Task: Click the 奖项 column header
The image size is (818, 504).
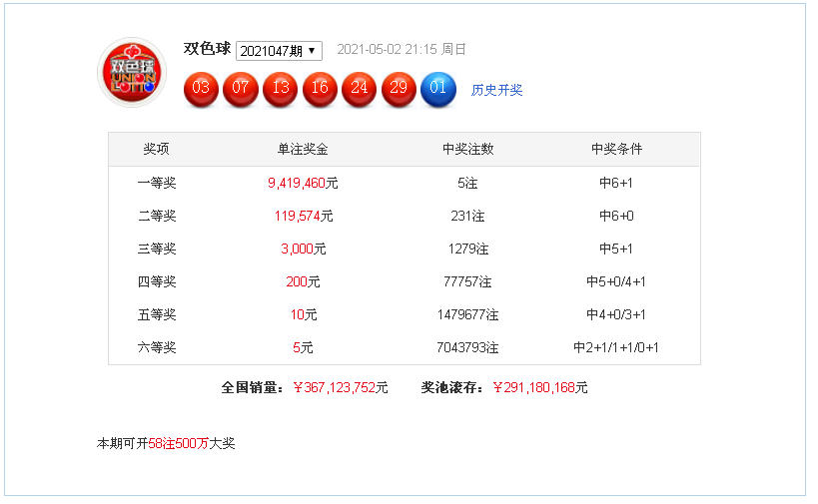Action: click(x=156, y=149)
